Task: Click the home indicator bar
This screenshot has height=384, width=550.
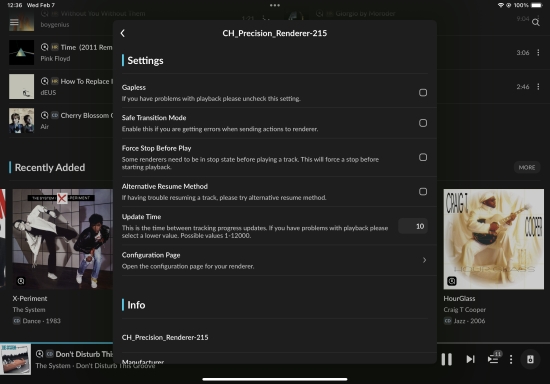Action: tap(275, 379)
